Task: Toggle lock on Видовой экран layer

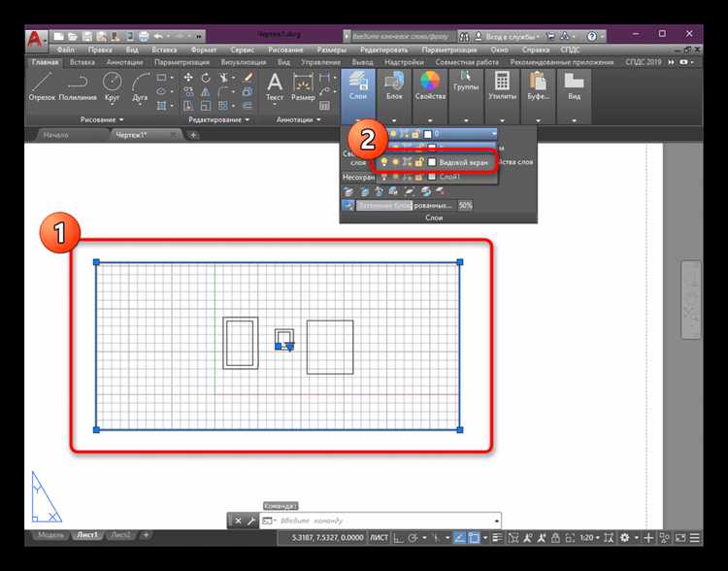Action: pyautogui.click(x=418, y=162)
